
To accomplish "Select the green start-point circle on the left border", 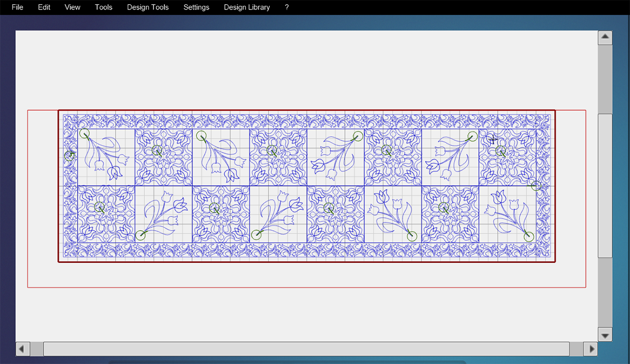I will 69,156.
